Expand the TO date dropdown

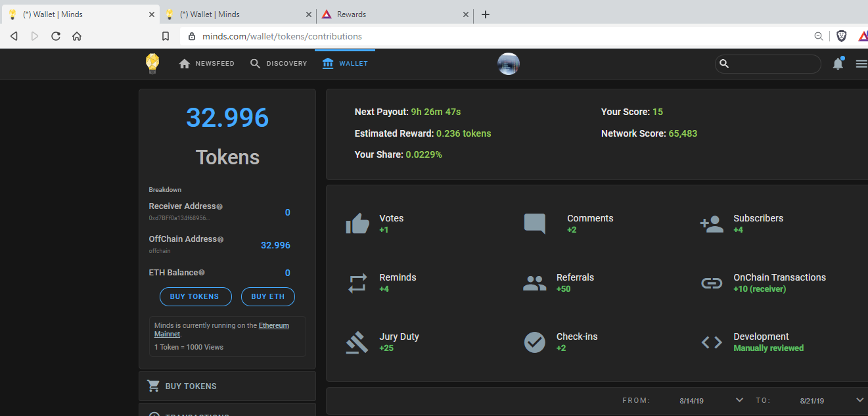[x=859, y=400]
